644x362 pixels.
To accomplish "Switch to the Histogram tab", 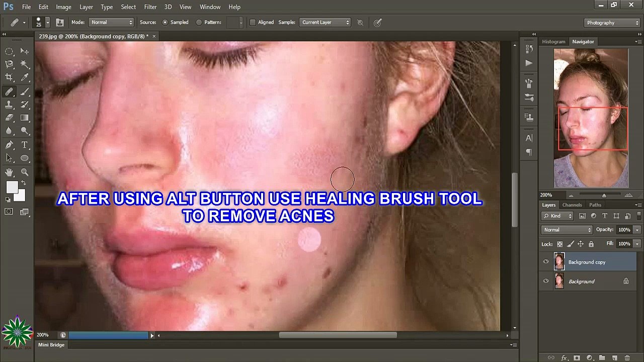I will click(553, 42).
